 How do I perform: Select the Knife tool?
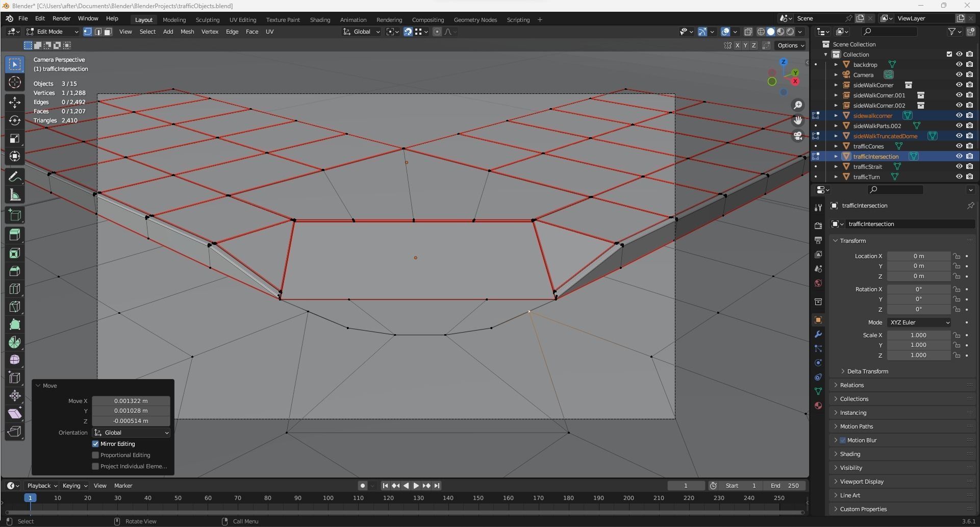click(15, 307)
